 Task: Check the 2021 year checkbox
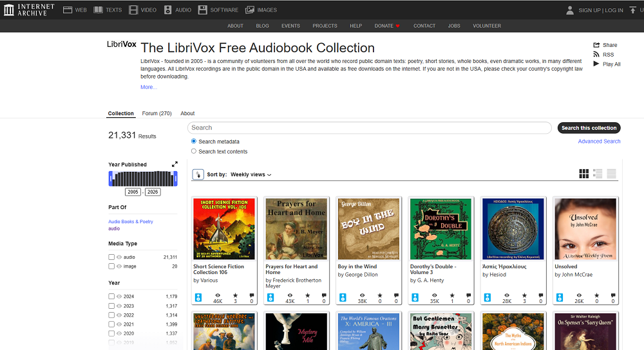point(111,324)
